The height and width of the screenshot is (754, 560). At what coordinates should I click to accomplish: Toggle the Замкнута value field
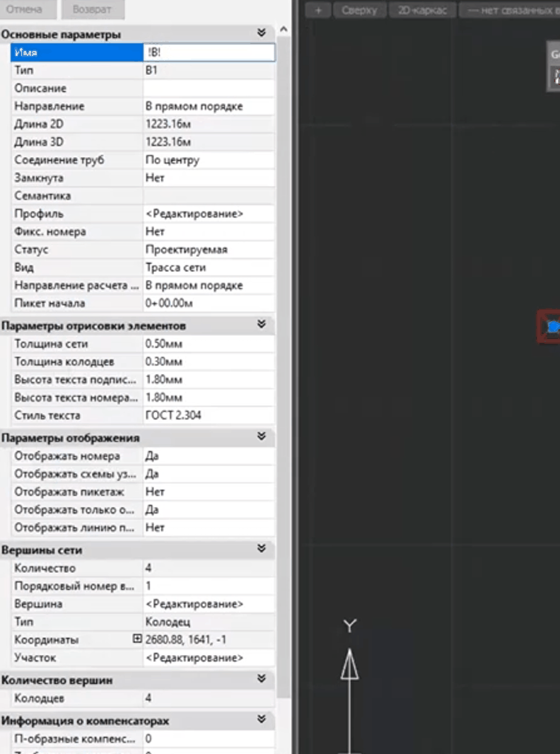(209, 178)
